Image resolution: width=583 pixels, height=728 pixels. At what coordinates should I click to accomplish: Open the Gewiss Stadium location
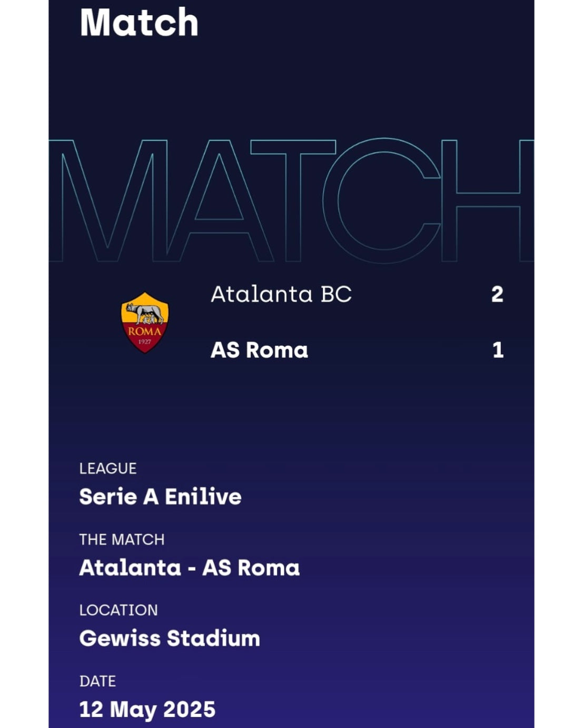(x=170, y=638)
